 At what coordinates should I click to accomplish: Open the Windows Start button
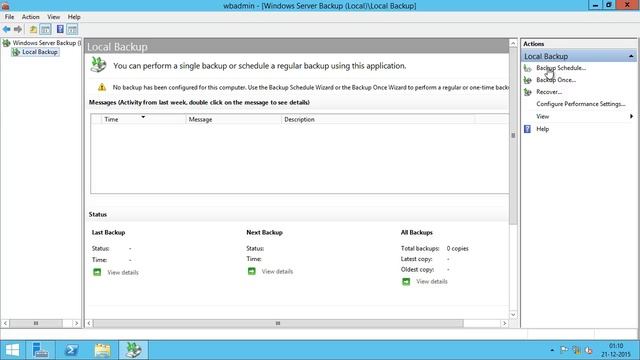click(12, 350)
